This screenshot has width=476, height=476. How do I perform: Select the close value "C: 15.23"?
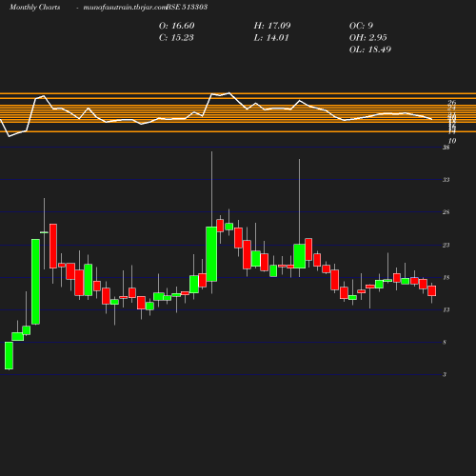(x=176, y=37)
